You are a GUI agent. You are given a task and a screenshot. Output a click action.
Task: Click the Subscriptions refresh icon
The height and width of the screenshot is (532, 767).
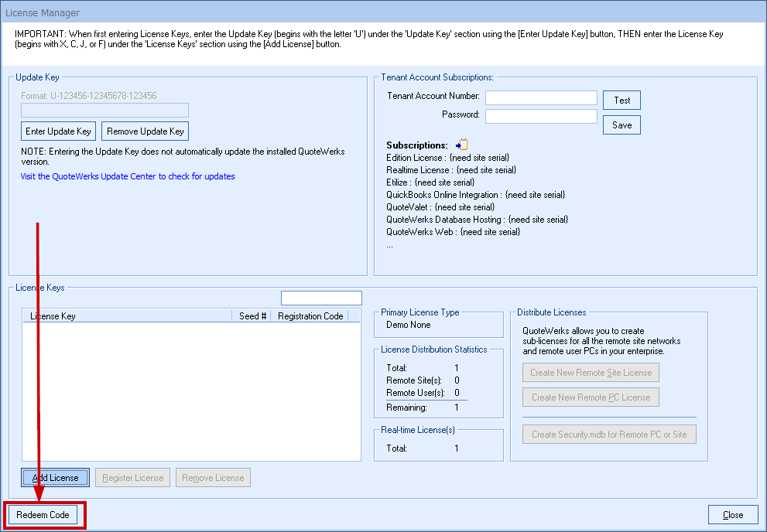click(462, 145)
